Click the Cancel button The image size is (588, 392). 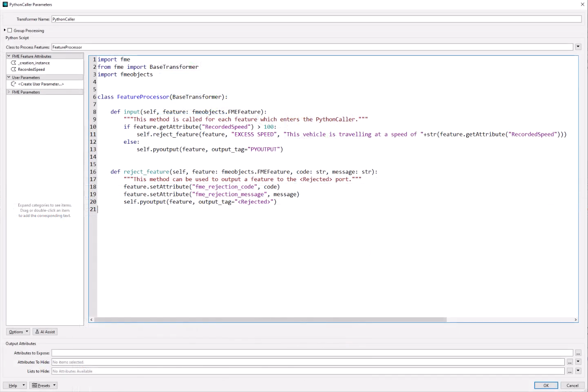coord(573,385)
